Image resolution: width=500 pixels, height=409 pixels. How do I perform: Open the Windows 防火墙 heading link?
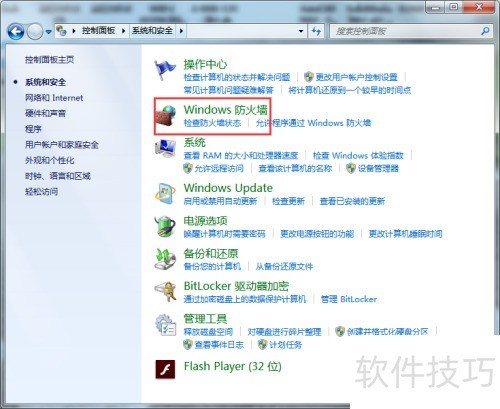point(226,110)
